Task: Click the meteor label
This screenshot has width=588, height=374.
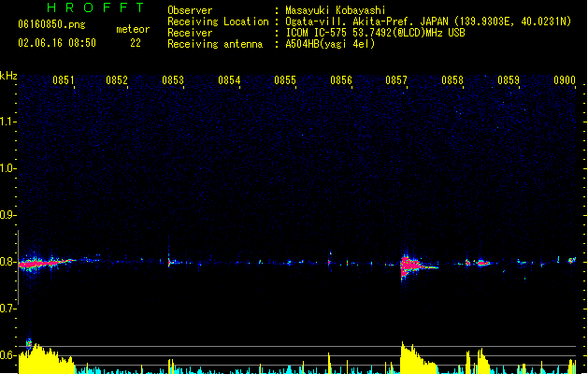Action: [x=133, y=29]
